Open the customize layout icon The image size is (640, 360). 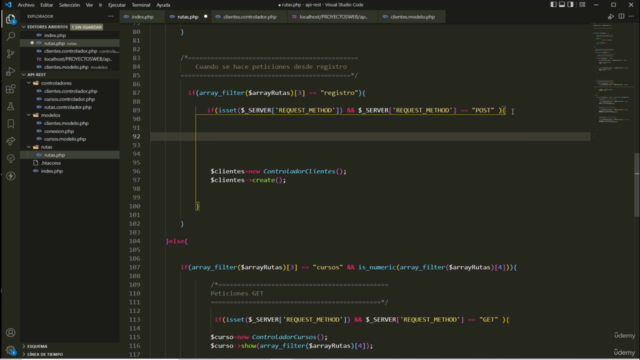582,5
